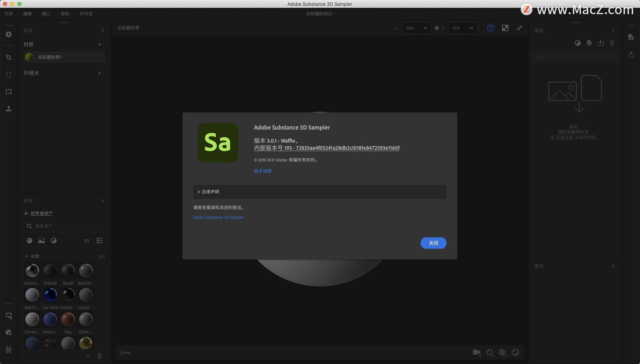Select the Aluminium material thumbnail
The width and height of the screenshot is (640, 364).
[32, 270]
